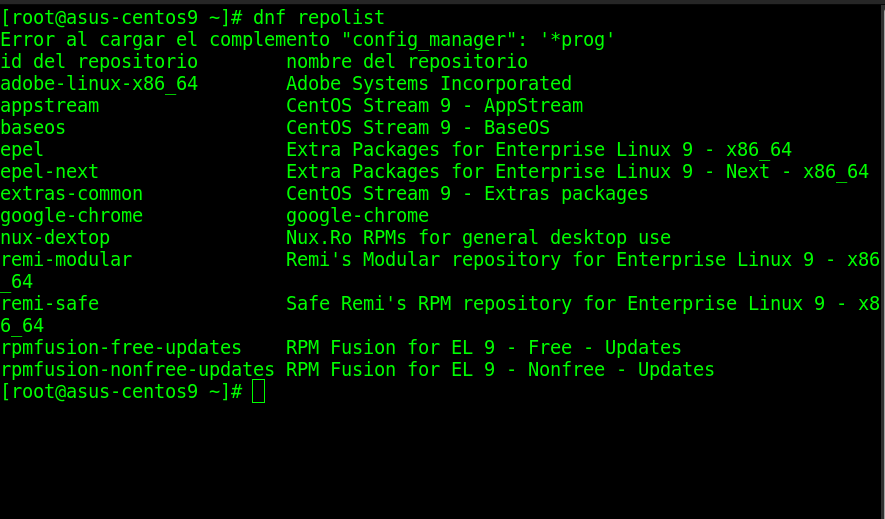Click the appstream repository id

pos(50,106)
